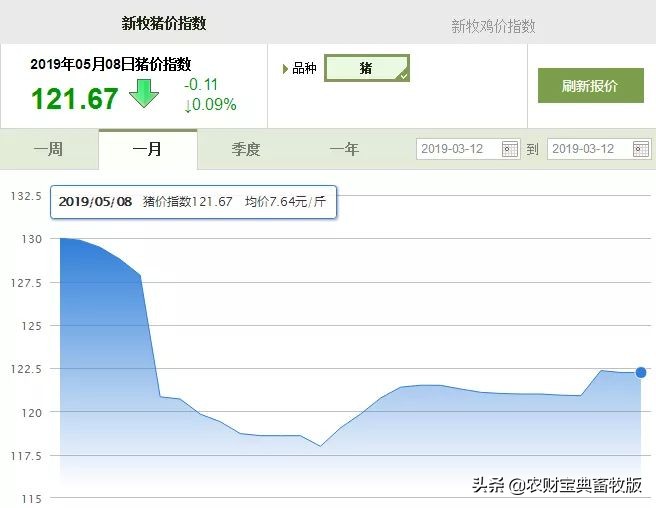
Task: Click the tooltip date 2019/05/08
Action: click(95, 202)
